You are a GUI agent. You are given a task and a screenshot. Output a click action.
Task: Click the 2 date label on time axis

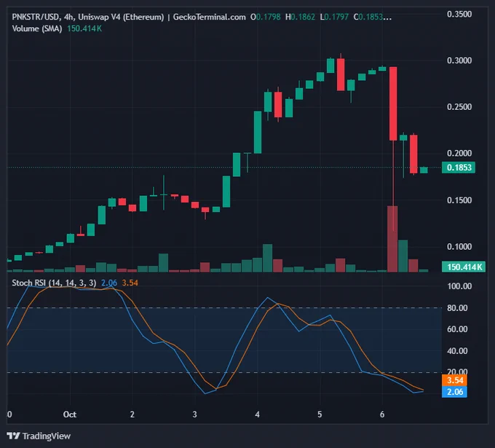132,414
